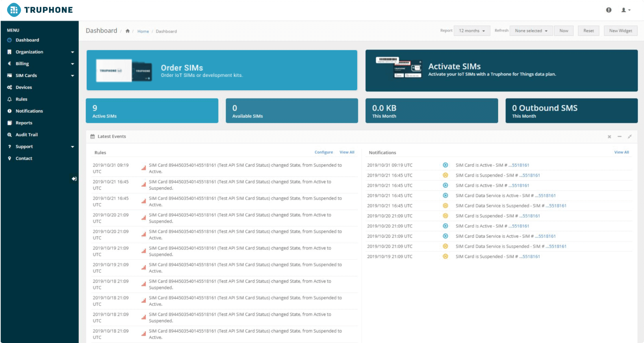This screenshot has width=644, height=343.
Task: Open the 9 Active SIMs tile
Action: pos(152,111)
